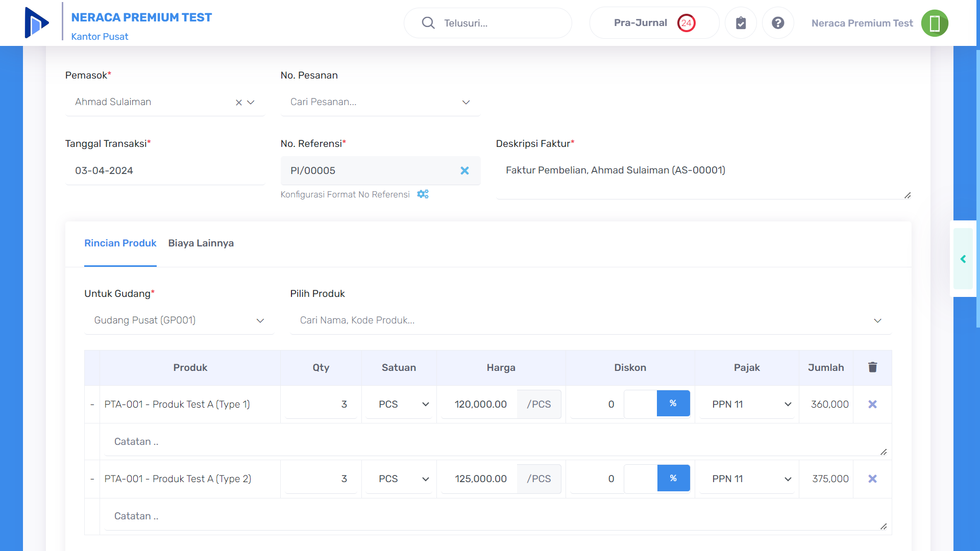
Task: Open the green user avatar icon
Action: coord(935,23)
